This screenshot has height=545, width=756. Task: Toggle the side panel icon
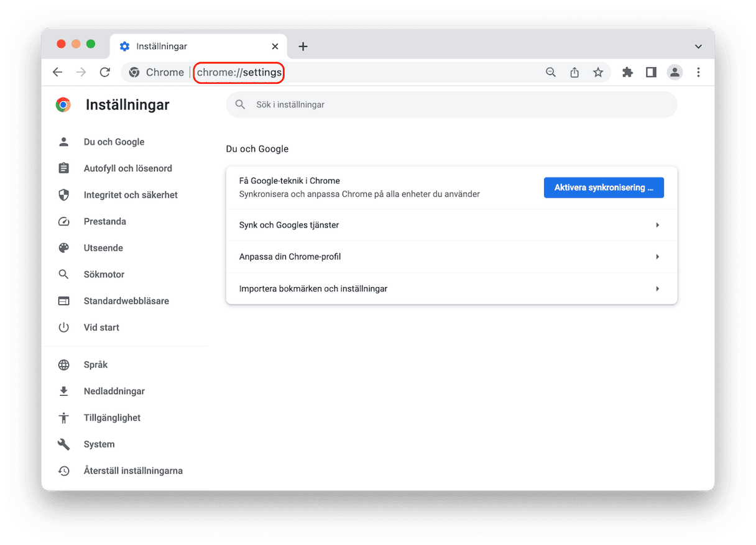tap(651, 72)
